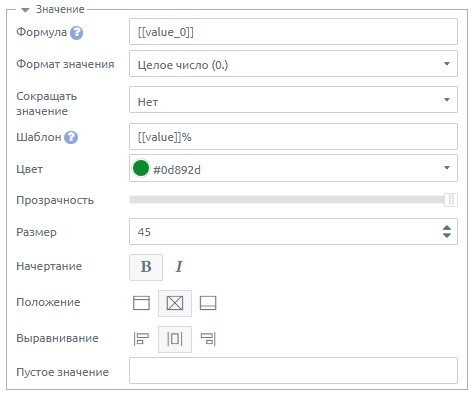Click the Значение section title
473x395 pixels.
pyautogui.click(x=60, y=10)
